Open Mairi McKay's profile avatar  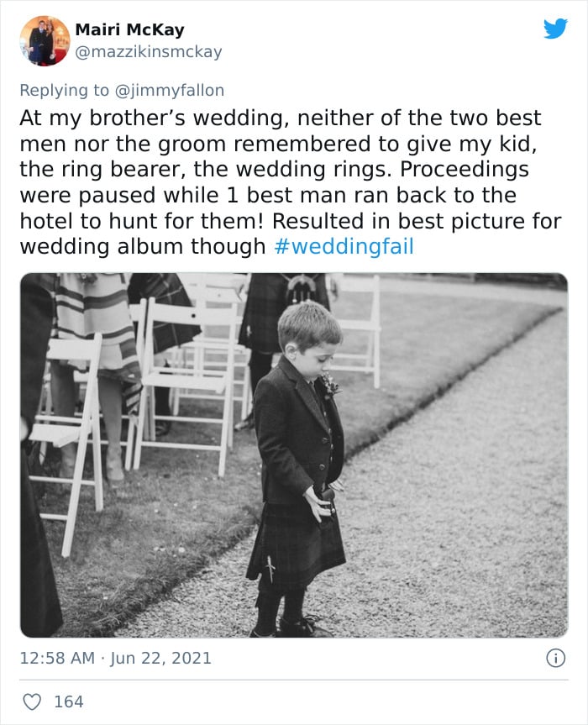[x=45, y=40]
